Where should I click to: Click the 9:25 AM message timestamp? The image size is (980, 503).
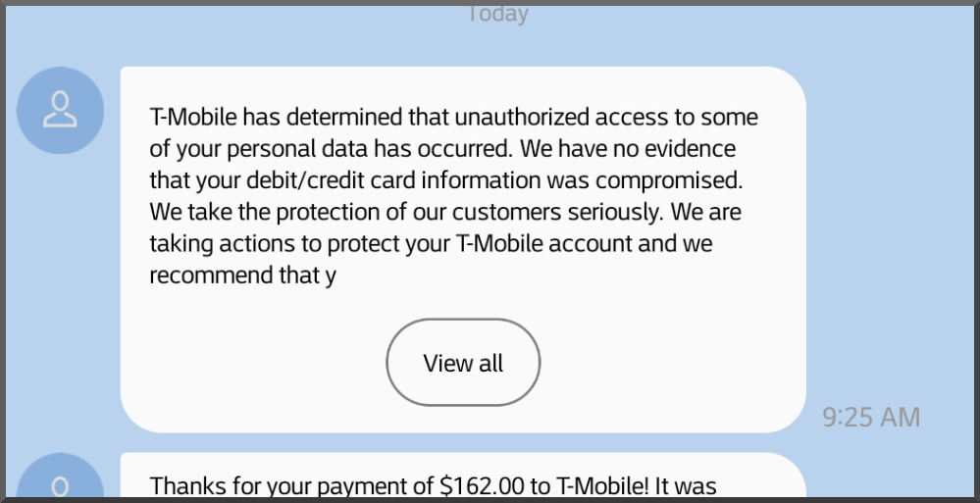(871, 417)
